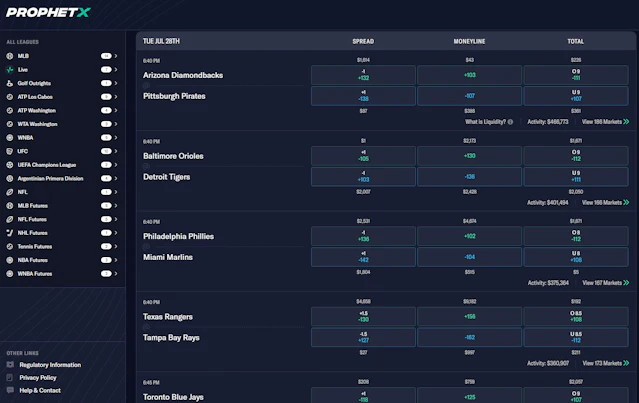Image resolution: width=639 pixels, height=403 pixels.
Task: Expand the UFC chevron arrow
Action: click(x=116, y=151)
